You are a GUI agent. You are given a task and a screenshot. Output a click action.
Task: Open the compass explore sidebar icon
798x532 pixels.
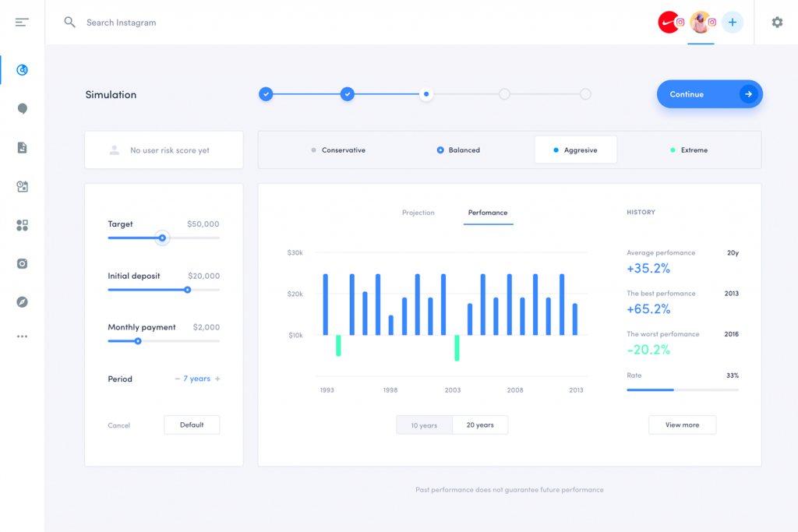22,302
